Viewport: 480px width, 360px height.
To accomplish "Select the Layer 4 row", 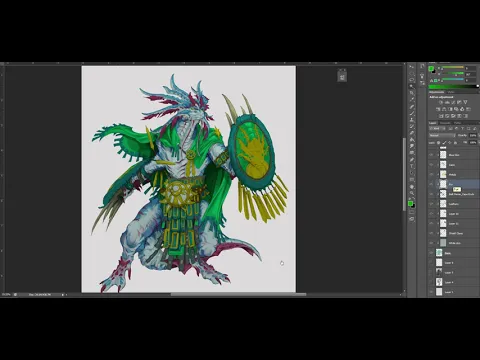I will coord(454,282).
